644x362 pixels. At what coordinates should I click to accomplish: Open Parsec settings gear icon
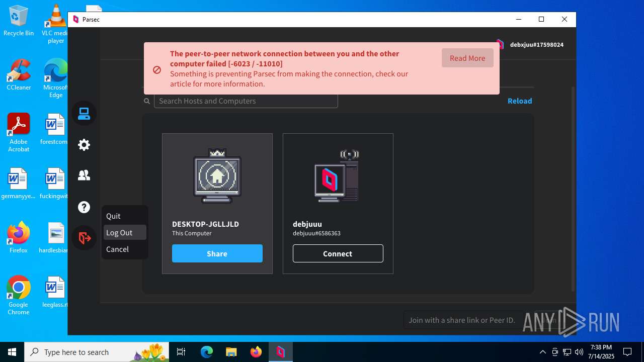[84, 145]
